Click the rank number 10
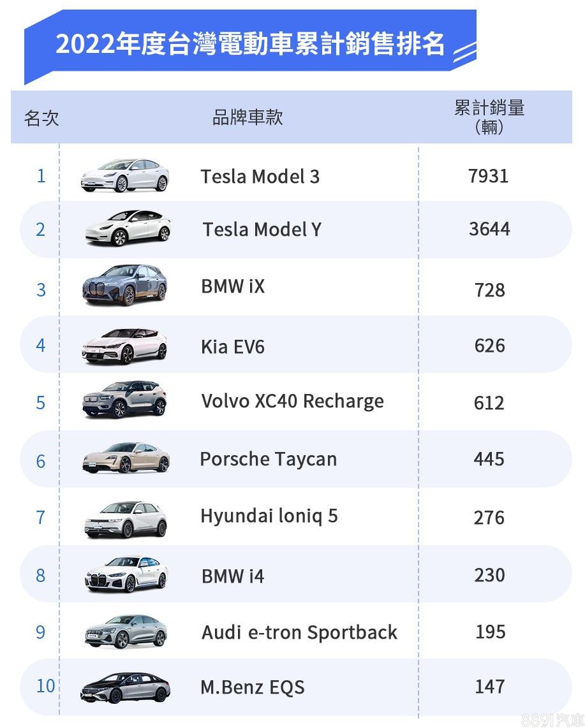 [x=46, y=686]
